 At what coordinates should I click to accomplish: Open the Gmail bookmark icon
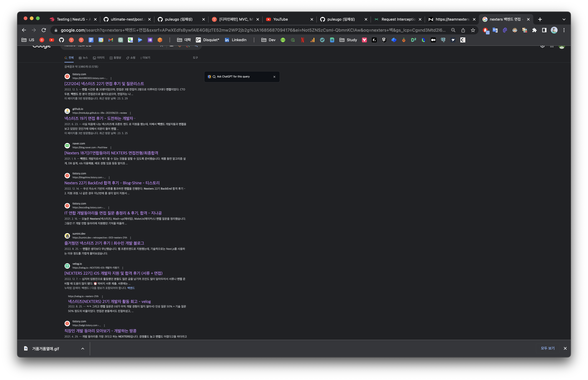tap(111, 40)
